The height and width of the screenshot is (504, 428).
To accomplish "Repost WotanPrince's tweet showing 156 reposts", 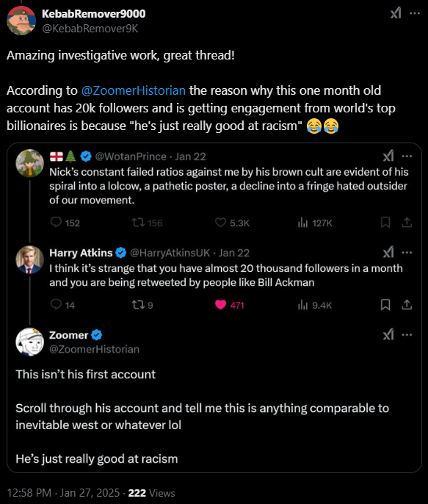I will point(147,223).
